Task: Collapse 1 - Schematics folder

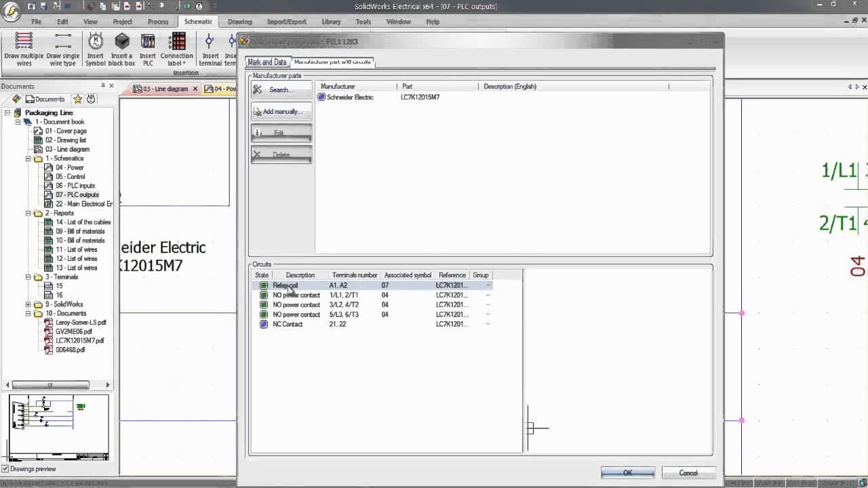Action: pyautogui.click(x=28, y=159)
